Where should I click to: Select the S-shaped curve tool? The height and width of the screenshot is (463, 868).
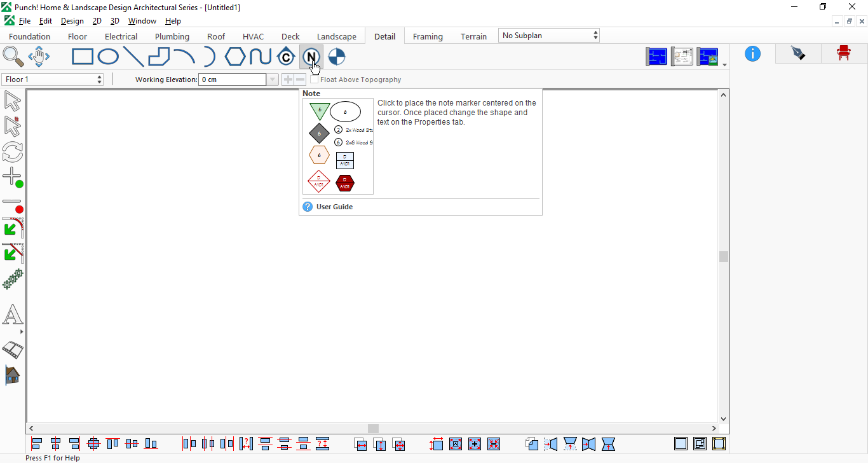pyautogui.click(x=261, y=57)
